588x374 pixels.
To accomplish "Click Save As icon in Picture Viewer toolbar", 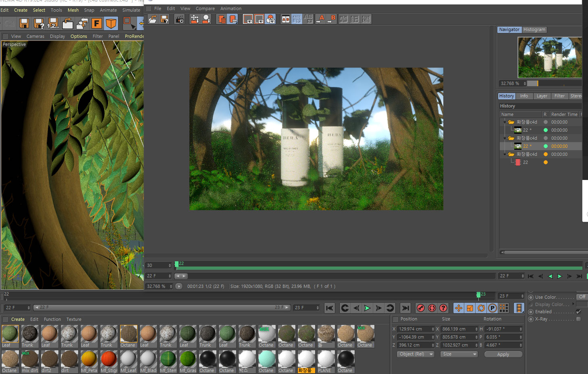I will (164, 19).
